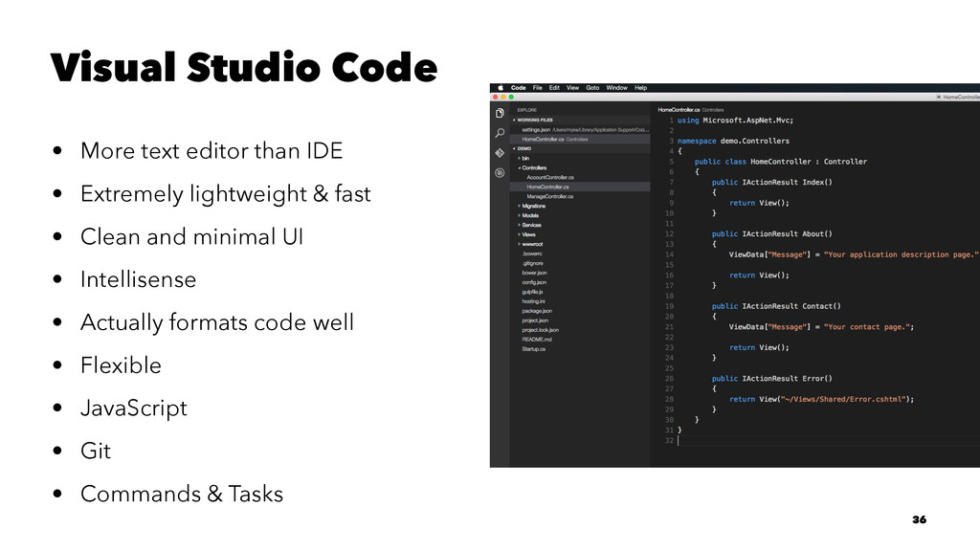Click the 'Extremely lightweight & fast' bullet
Image resolution: width=980 pixels, height=551 pixels.
pos(226,193)
